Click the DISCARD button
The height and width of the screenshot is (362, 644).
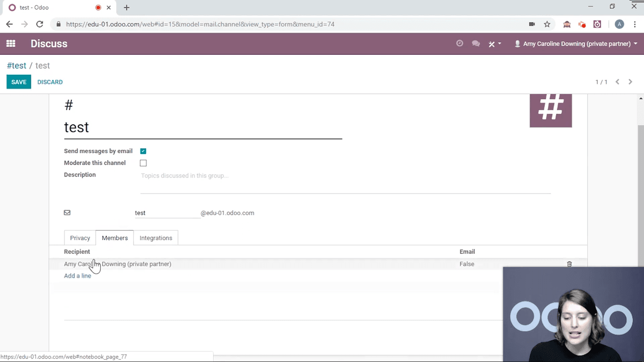(x=50, y=82)
